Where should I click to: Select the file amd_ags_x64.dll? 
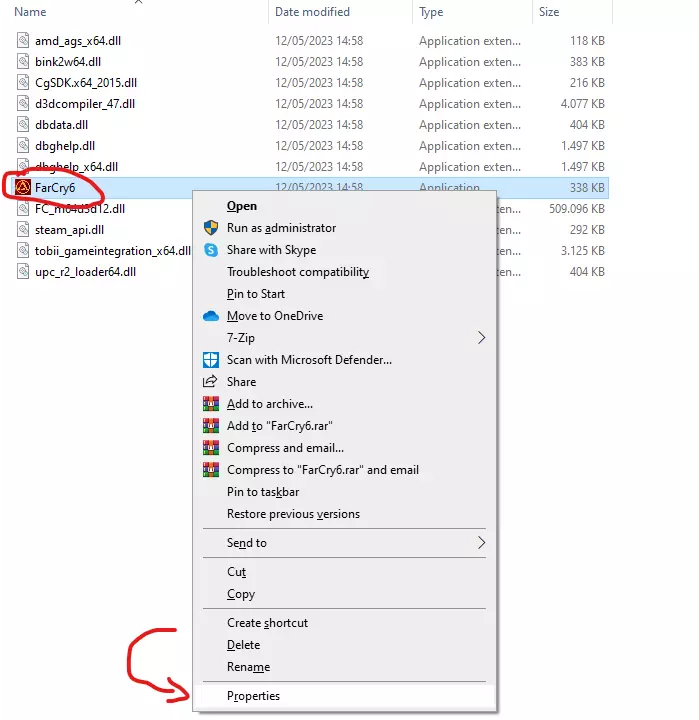coord(78,40)
